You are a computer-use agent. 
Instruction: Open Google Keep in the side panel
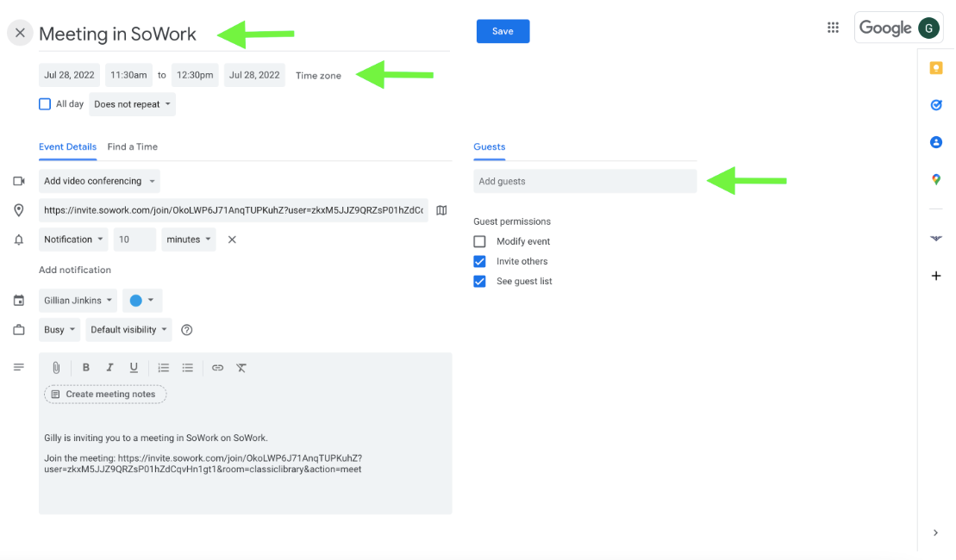[x=936, y=68]
